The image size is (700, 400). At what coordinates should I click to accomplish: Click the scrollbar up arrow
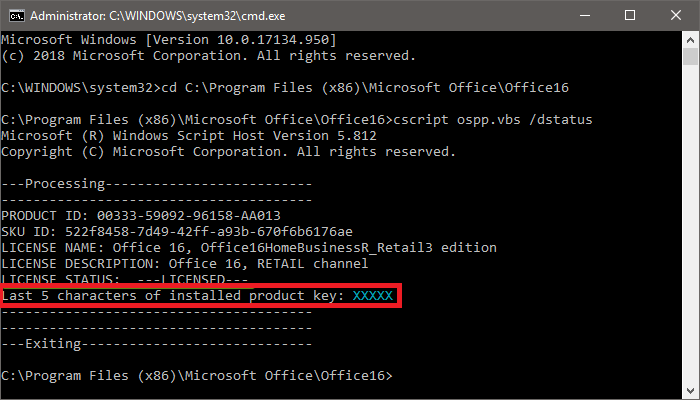(x=691, y=38)
